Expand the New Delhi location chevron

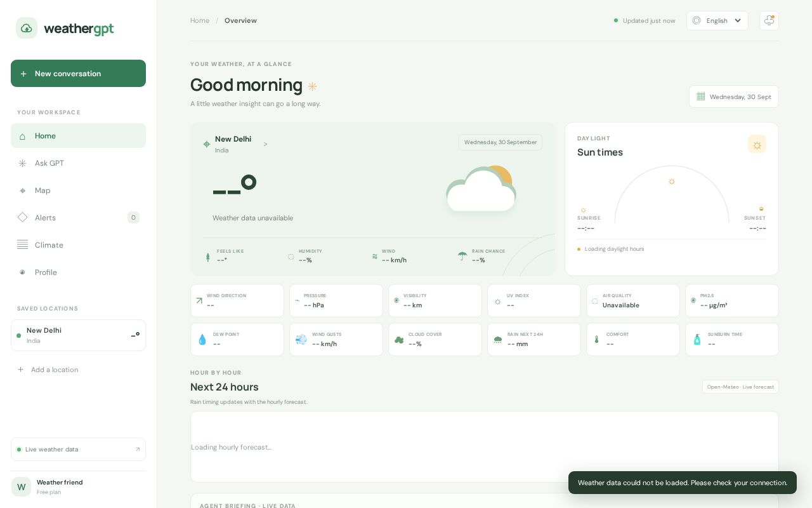(x=265, y=144)
